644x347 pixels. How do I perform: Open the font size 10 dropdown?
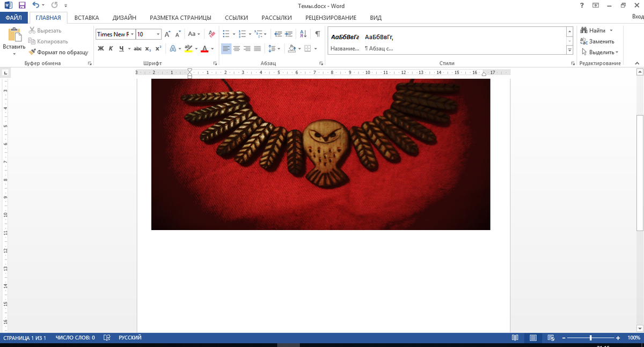[158, 34]
